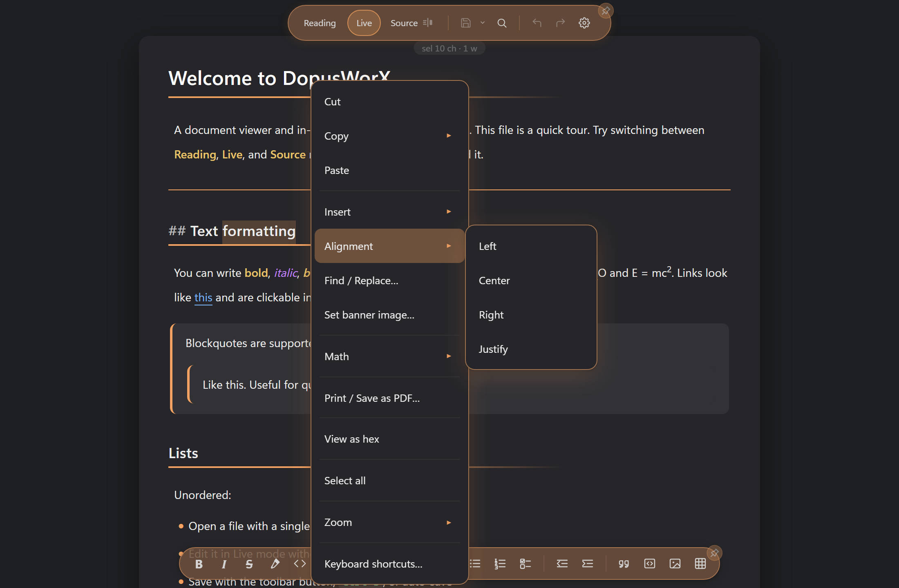This screenshot has width=899, height=588.
Task: Set alignment to Justify
Action: click(531, 349)
